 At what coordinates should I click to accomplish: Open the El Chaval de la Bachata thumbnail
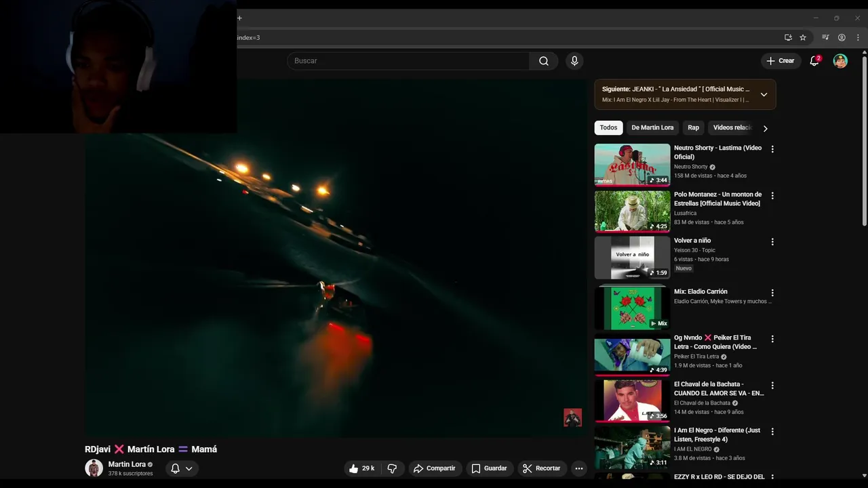(x=632, y=401)
